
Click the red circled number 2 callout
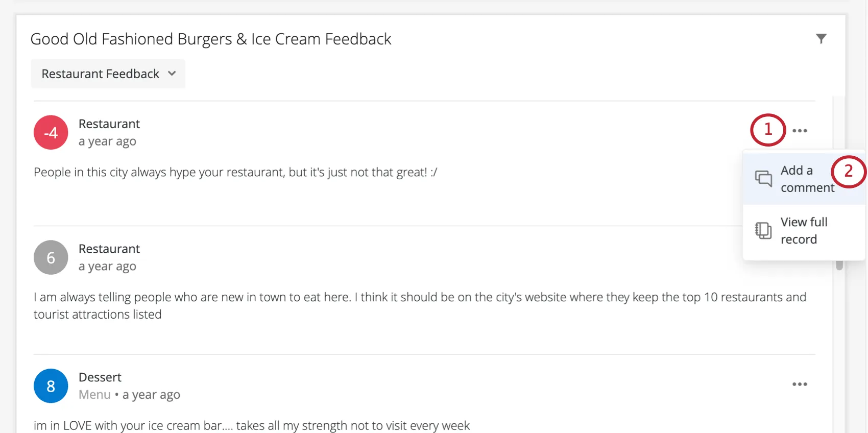coord(849,172)
